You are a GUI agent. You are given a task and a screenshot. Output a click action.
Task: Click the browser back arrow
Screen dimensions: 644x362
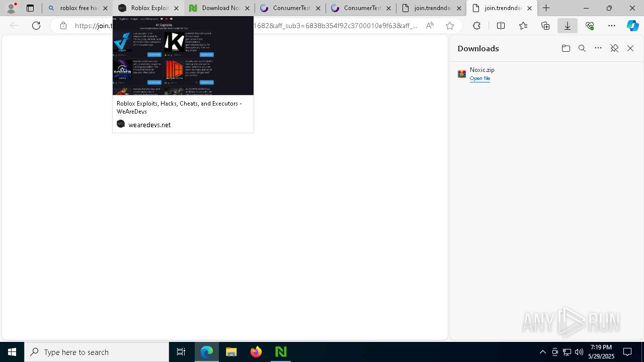point(14,26)
